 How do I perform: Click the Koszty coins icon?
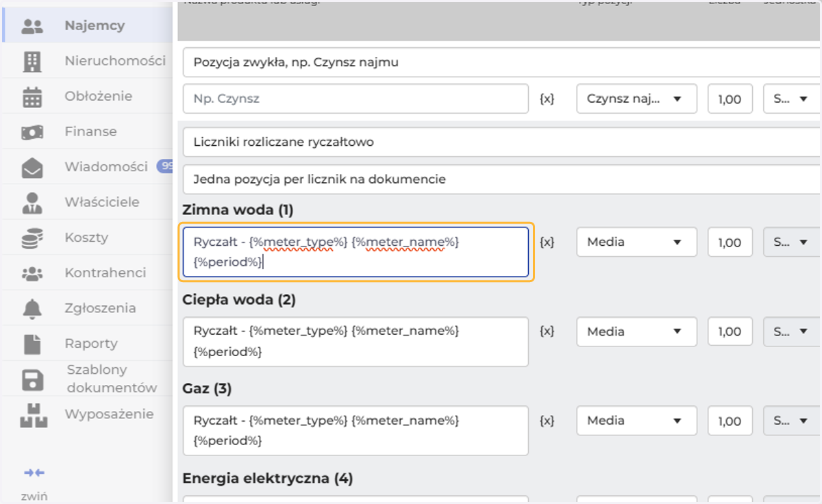pyautogui.click(x=32, y=238)
